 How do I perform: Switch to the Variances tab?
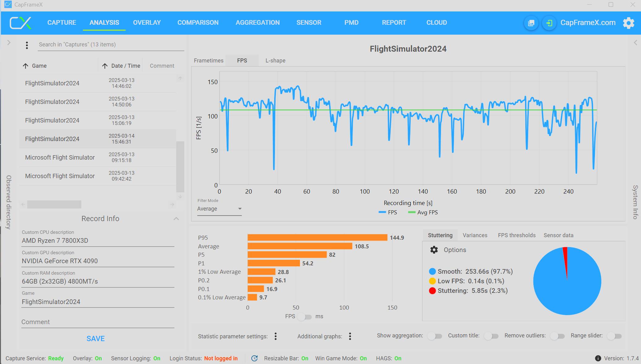click(x=475, y=235)
